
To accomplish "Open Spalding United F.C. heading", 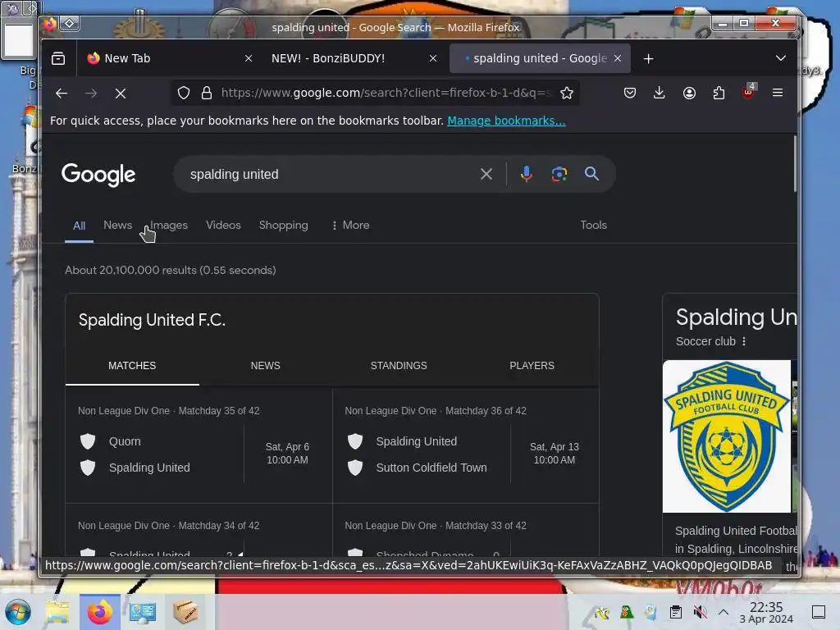I will pos(152,320).
